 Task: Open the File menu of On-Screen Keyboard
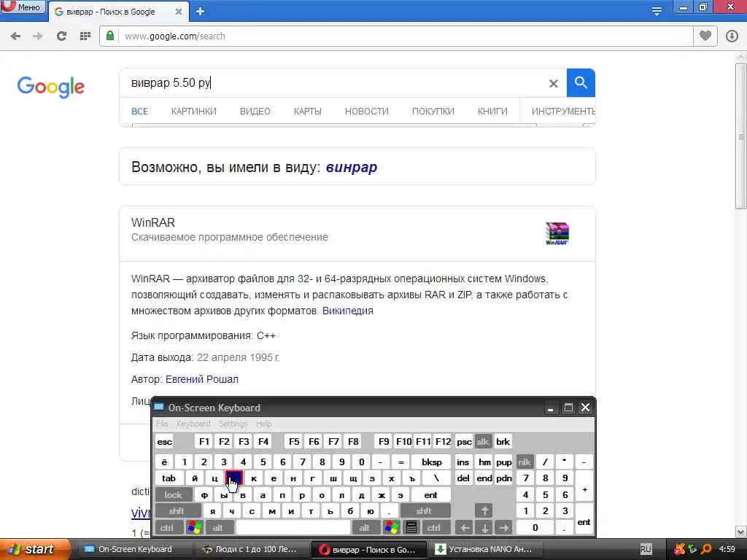tap(162, 424)
